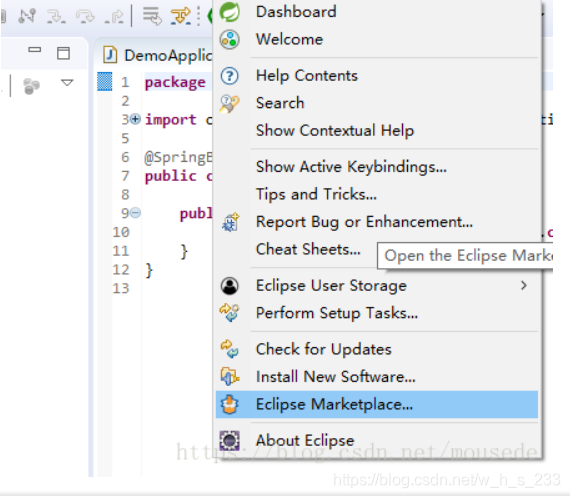The height and width of the screenshot is (498, 570).
Task: Click line number 13 in the editor gutter
Action: [121, 289]
